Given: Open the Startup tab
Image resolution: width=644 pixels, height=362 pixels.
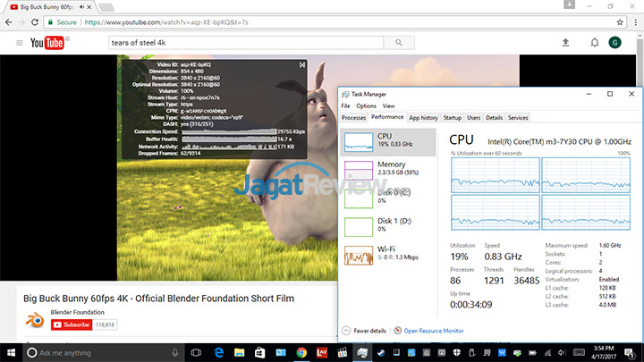Looking at the screenshot, I should click(453, 118).
